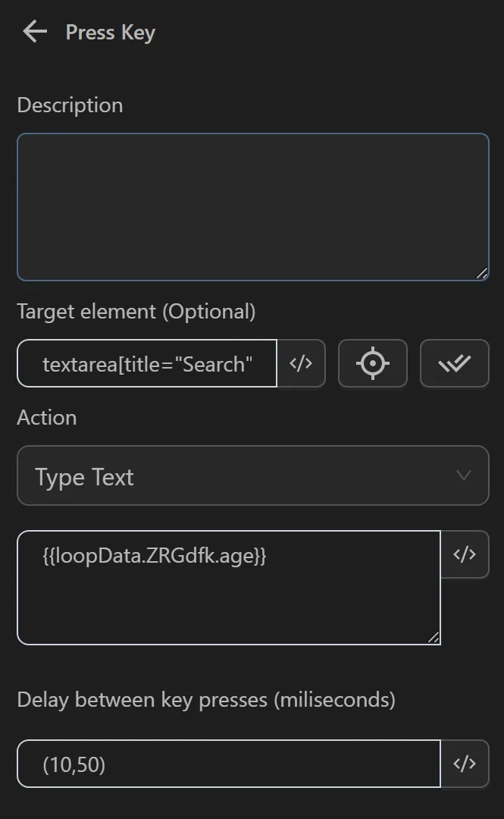Viewport: 504px width, 819px height.
Task: Click inside the Description textarea
Action: click(252, 205)
